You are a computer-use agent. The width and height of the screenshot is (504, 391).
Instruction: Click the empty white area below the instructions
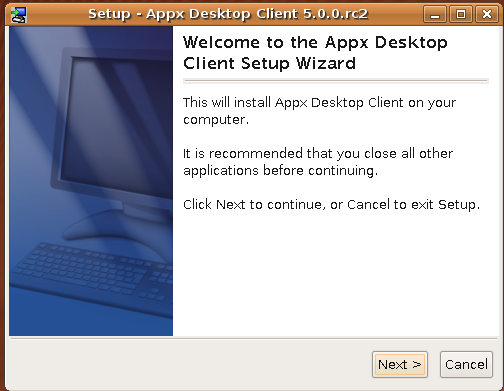tap(336, 273)
